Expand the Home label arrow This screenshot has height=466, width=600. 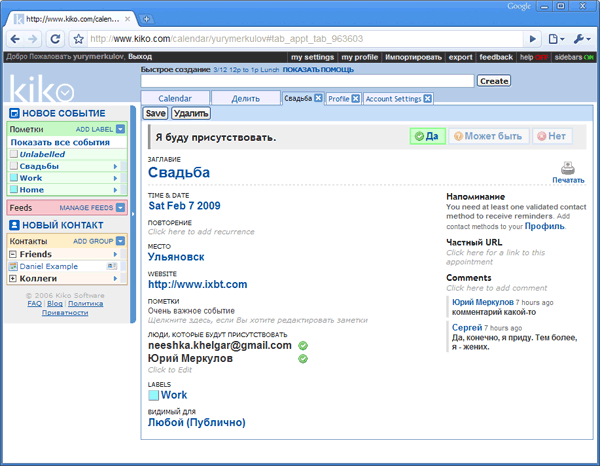pyautogui.click(x=115, y=190)
